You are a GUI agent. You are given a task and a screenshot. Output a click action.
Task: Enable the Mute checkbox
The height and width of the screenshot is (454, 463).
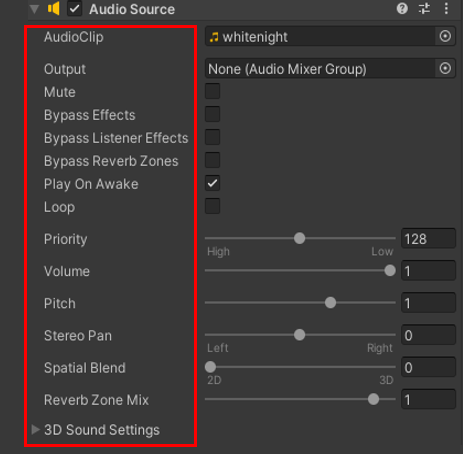(x=212, y=91)
